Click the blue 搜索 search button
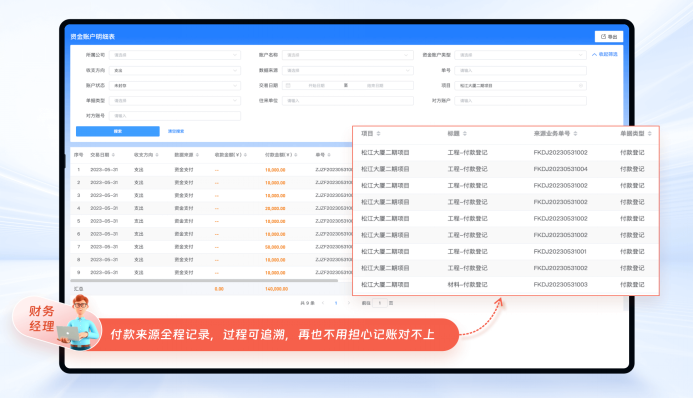Screen dimensions: 693x399 pos(118,131)
